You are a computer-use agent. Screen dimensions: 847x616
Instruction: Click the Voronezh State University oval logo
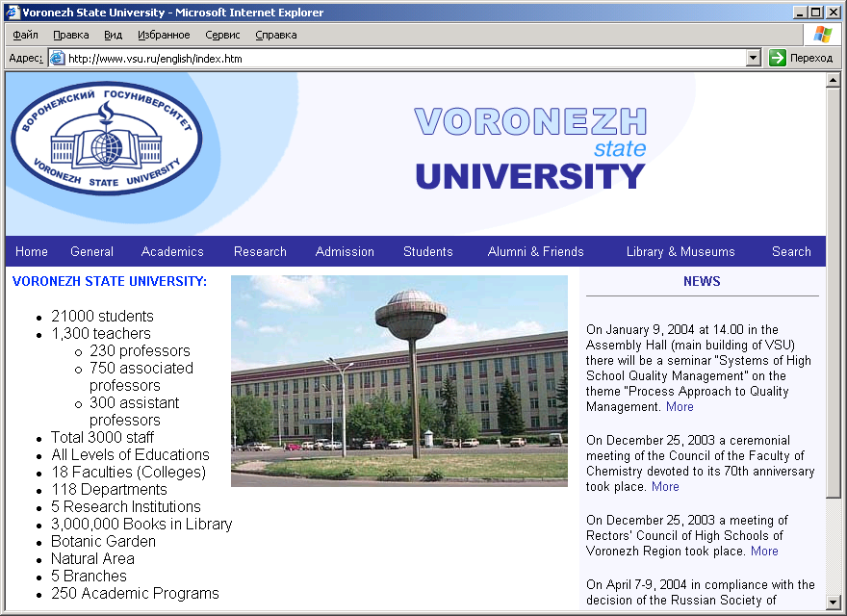(107, 139)
